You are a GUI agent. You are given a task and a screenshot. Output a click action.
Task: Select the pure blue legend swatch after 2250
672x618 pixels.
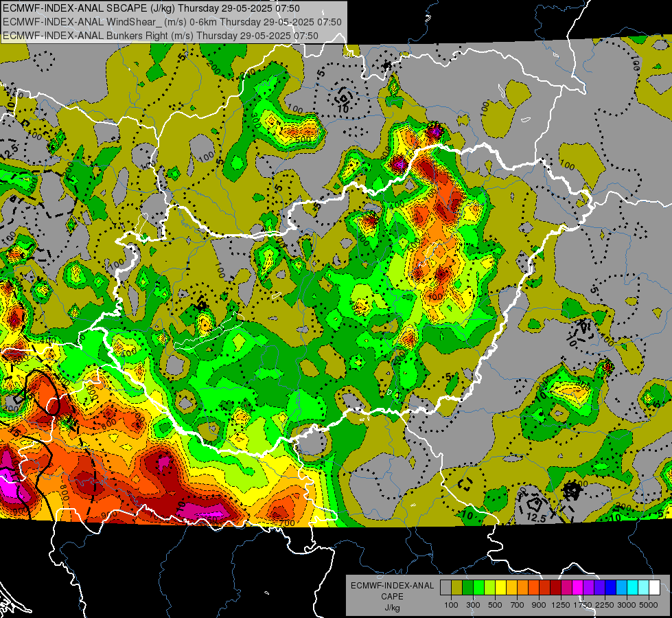(x=611, y=587)
